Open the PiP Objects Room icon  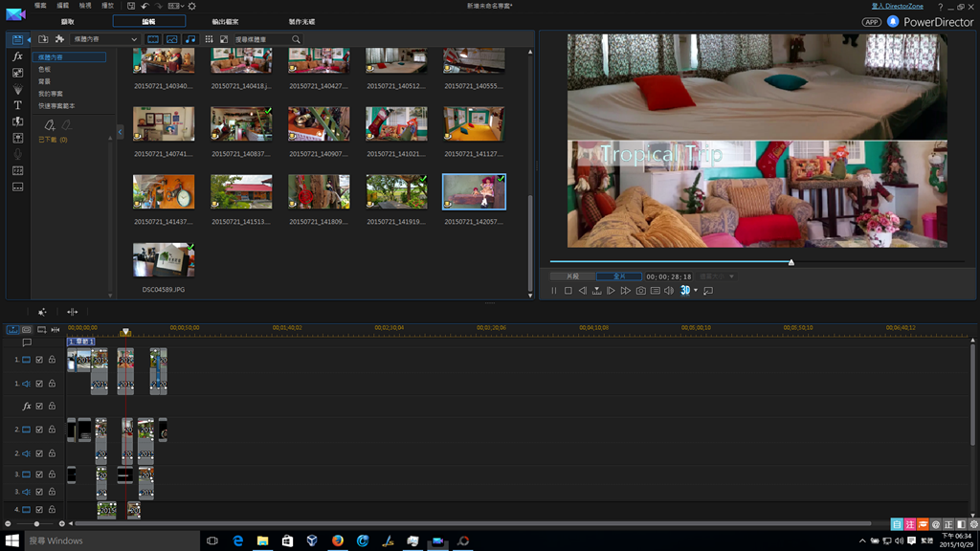(x=17, y=73)
